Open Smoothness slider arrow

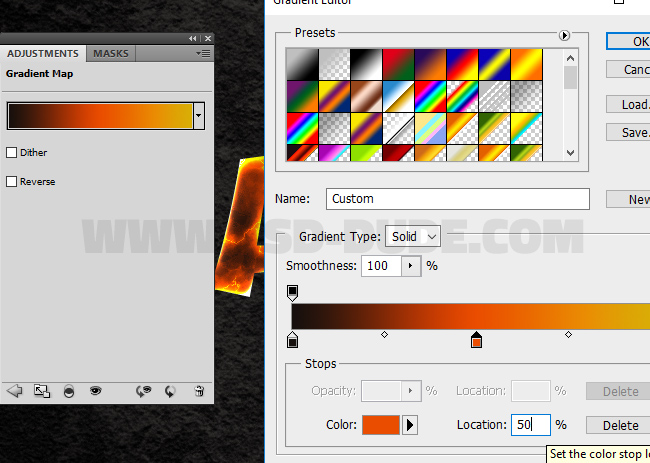click(x=411, y=266)
